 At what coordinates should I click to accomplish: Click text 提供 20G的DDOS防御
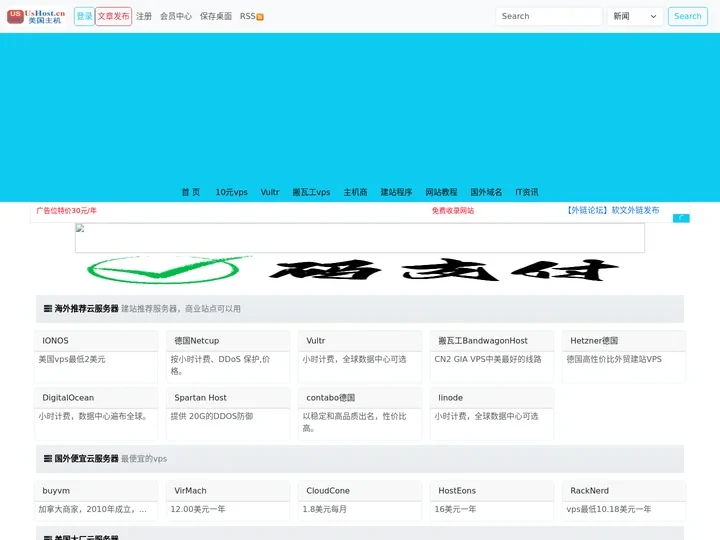click(212, 416)
